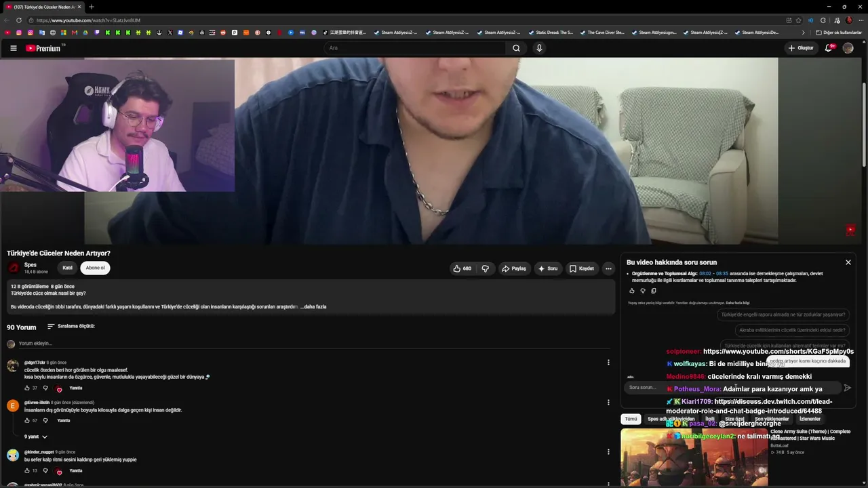Like the comment with 37 likes
The height and width of the screenshot is (488, 868).
[x=27, y=388]
